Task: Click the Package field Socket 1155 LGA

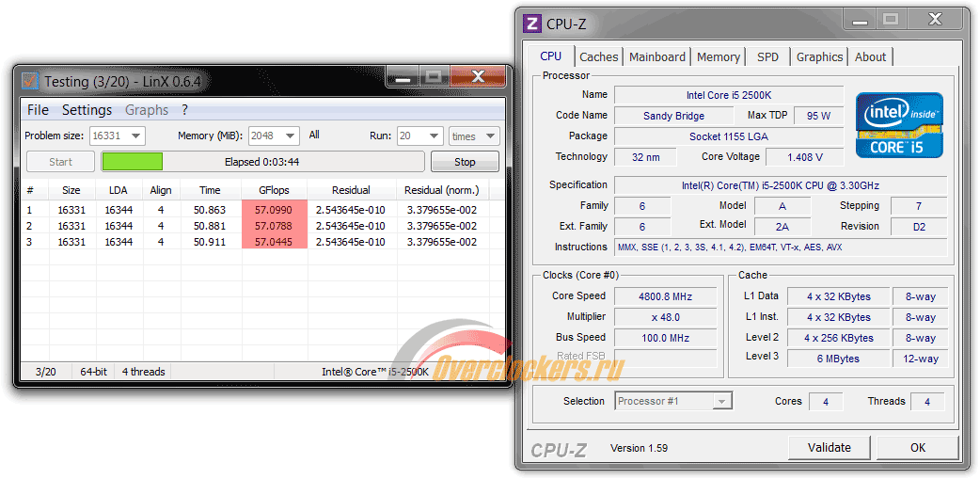Action: pyautogui.click(x=729, y=136)
